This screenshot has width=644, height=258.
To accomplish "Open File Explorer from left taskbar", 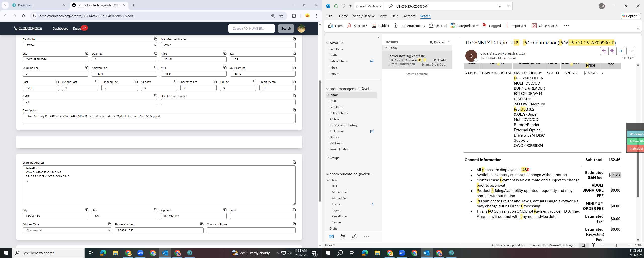I will click(x=115, y=253).
